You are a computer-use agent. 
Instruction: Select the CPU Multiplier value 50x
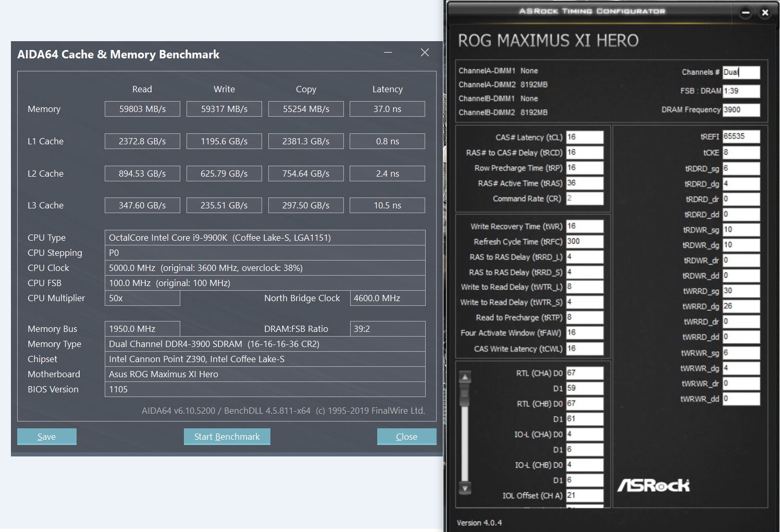point(142,298)
